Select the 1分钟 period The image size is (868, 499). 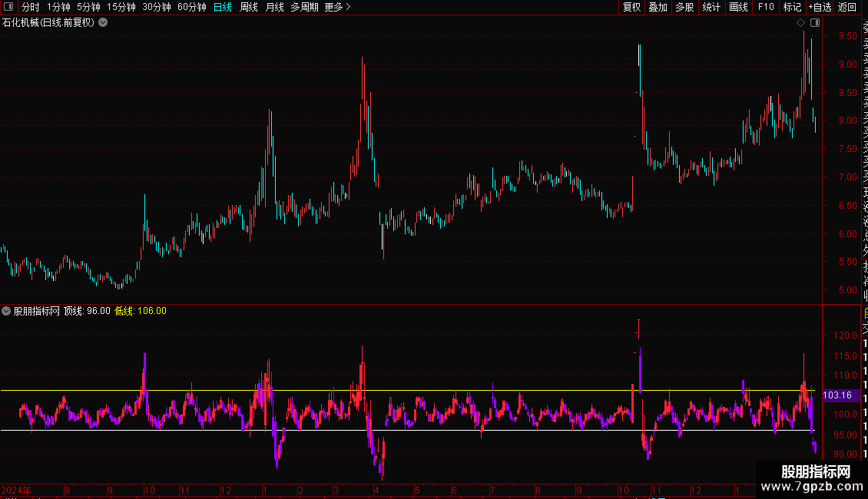pyautogui.click(x=58, y=7)
